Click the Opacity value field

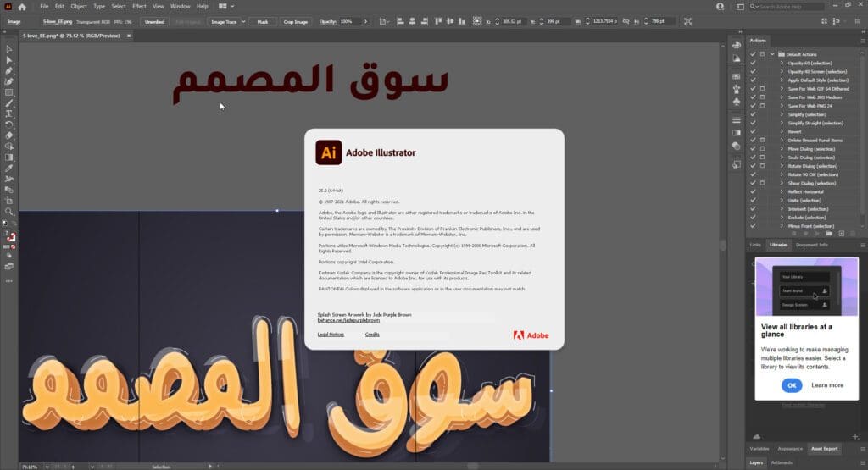[348, 21]
